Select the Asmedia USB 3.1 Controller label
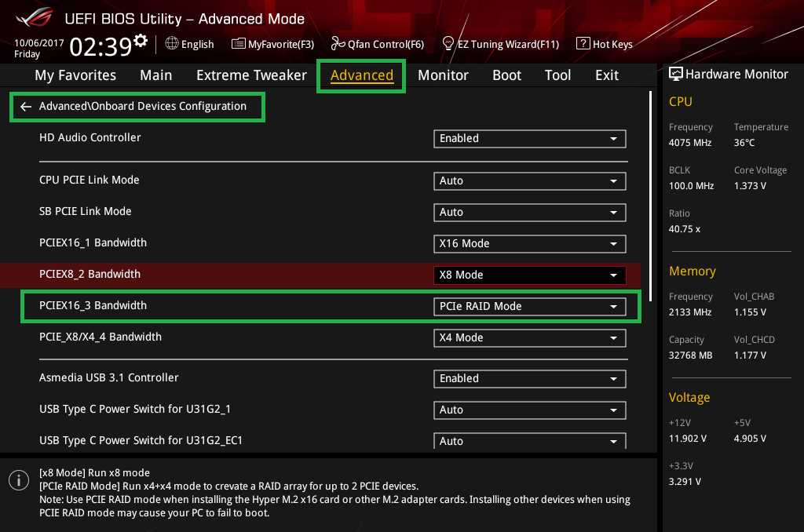This screenshot has width=804, height=532. tap(108, 377)
